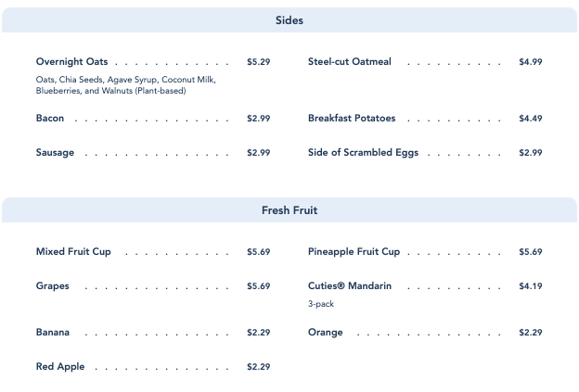This screenshot has width=579, height=392.
Task: Click the Overnight Oats ingredients description
Action: pyautogui.click(x=125, y=85)
